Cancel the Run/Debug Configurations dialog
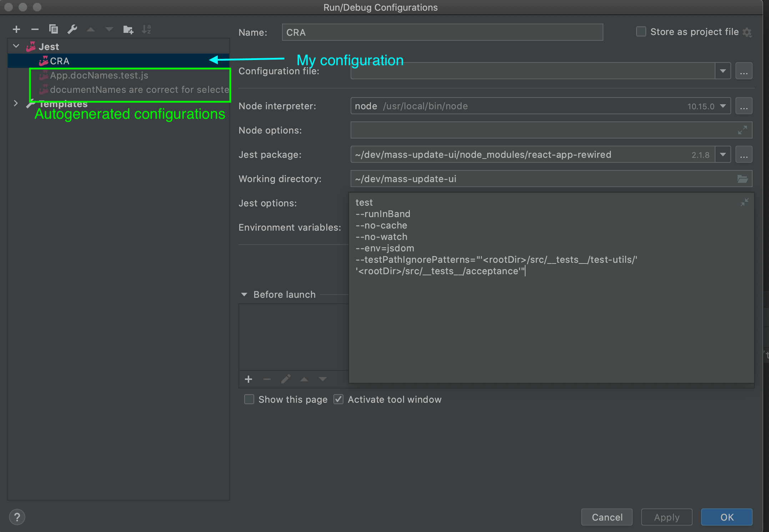 [x=607, y=517]
